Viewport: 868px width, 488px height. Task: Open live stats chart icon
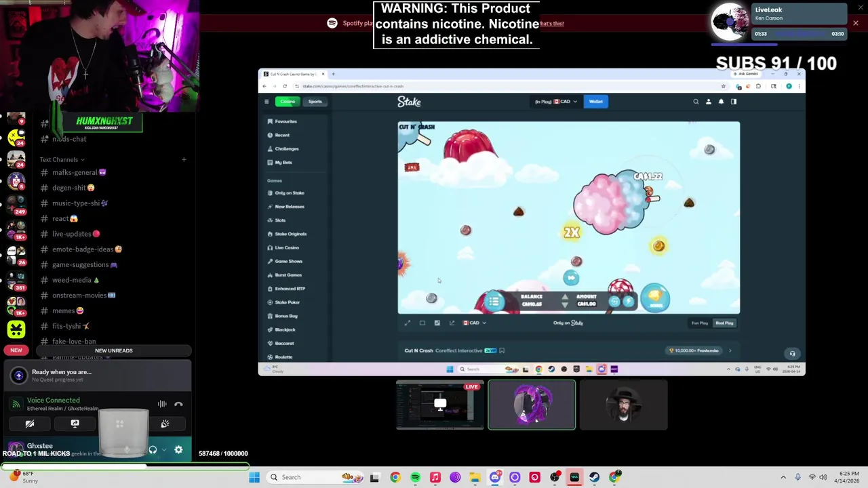point(437,323)
